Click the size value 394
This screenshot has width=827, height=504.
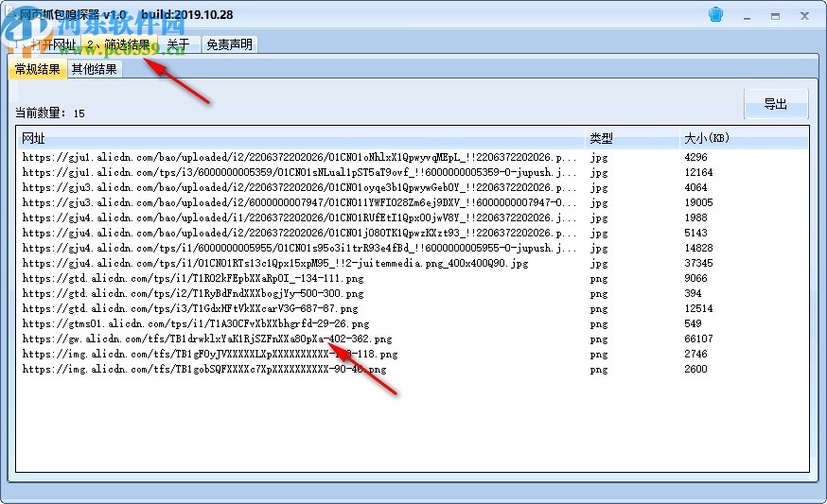coord(693,294)
